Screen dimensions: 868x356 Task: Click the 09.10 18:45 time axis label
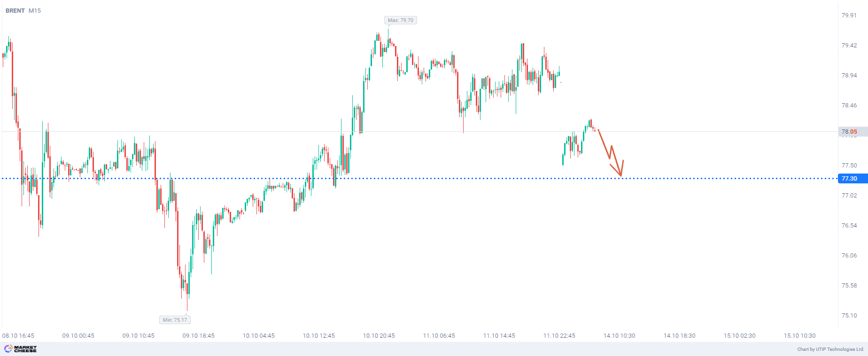198,336
